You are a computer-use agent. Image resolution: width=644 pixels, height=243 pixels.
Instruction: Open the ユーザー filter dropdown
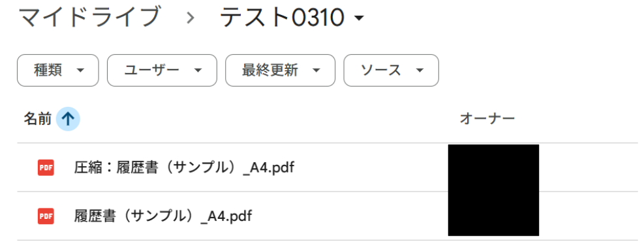coord(162,70)
